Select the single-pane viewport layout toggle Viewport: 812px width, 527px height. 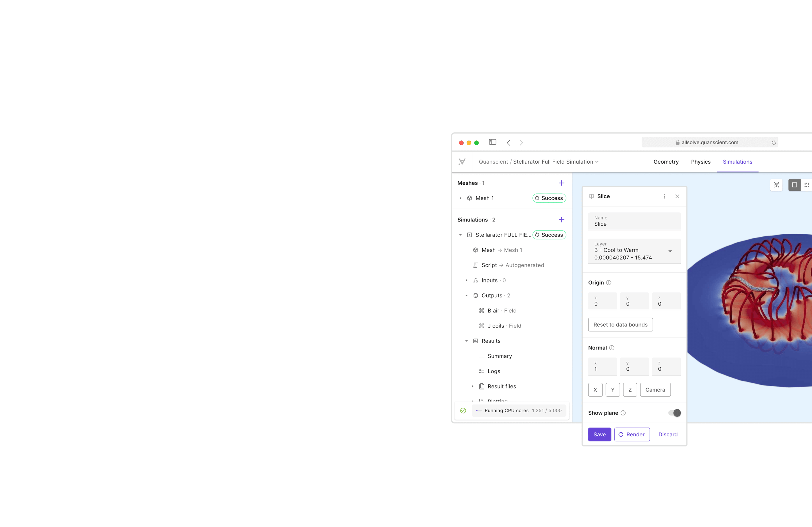click(794, 185)
